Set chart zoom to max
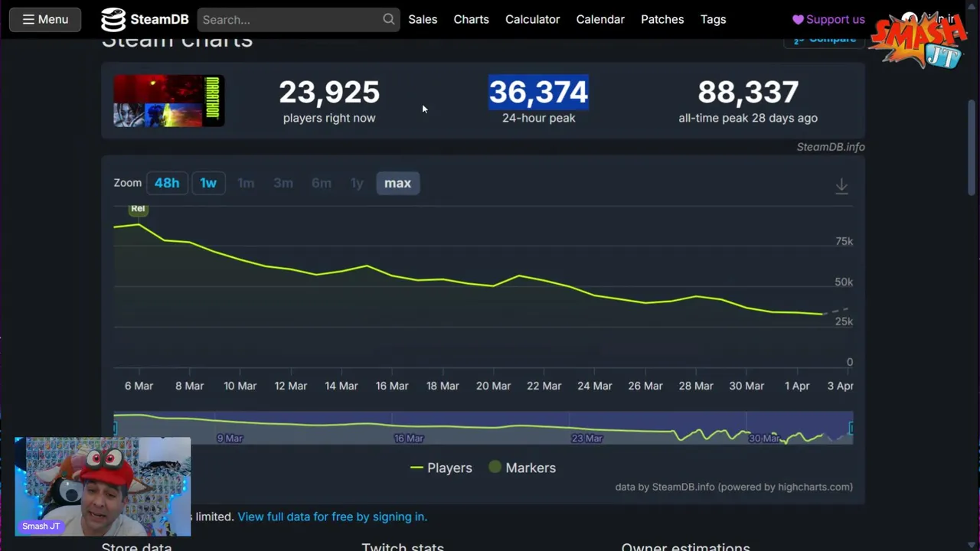Image resolution: width=980 pixels, height=551 pixels. point(397,183)
